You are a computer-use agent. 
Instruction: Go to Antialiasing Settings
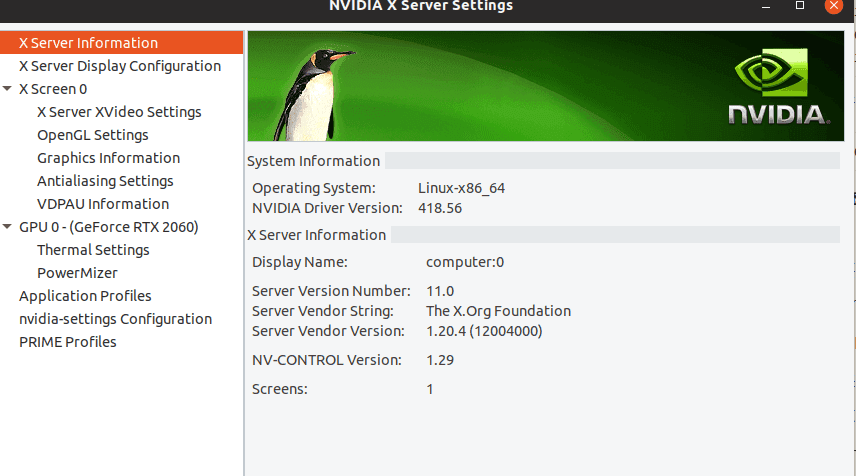105,181
